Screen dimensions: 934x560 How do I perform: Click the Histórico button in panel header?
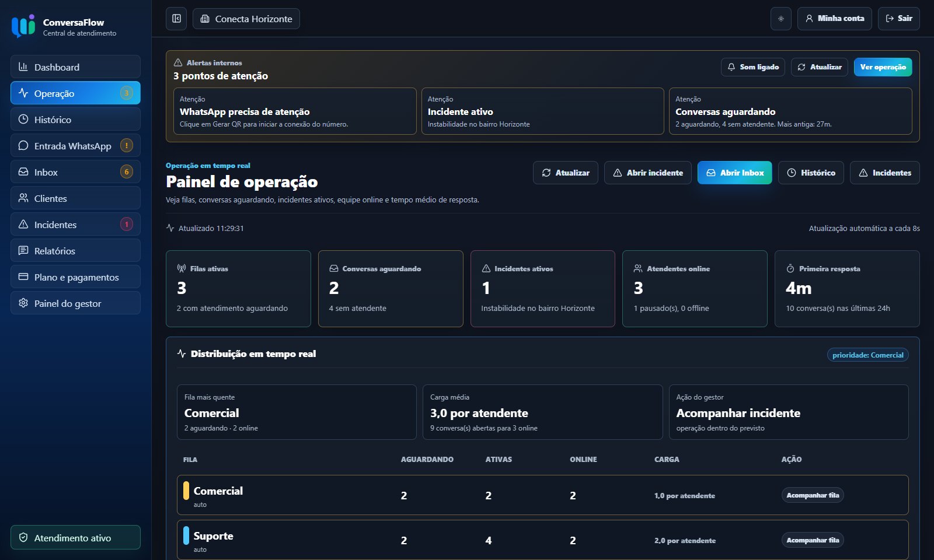(811, 173)
